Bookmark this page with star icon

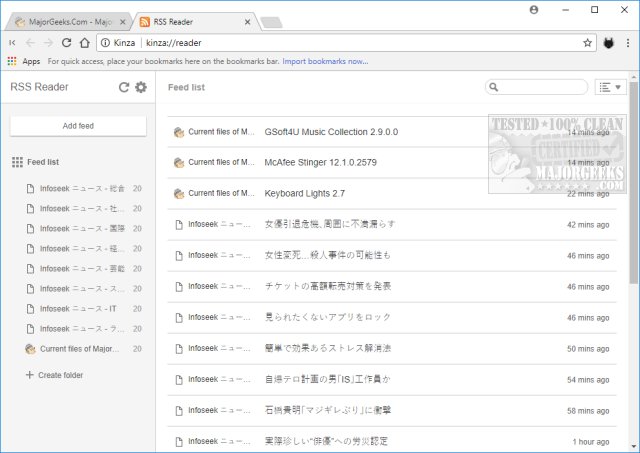pos(588,42)
